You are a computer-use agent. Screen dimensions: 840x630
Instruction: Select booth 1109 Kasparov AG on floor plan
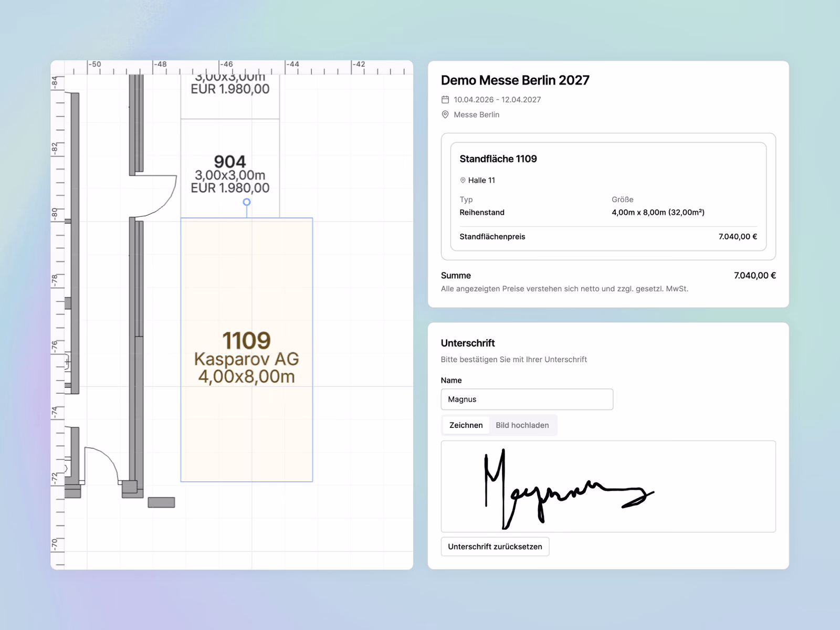coord(247,350)
